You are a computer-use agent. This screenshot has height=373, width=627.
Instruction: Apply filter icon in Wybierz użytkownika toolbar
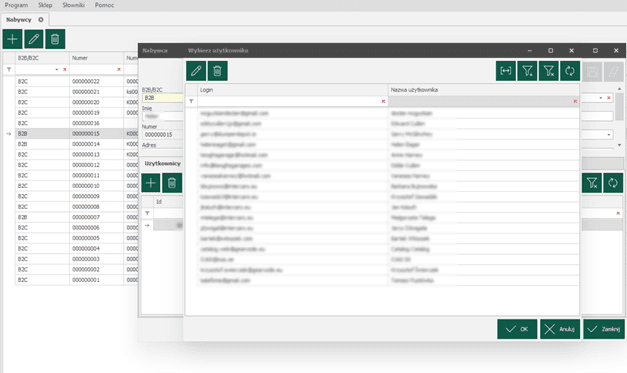(x=527, y=71)
